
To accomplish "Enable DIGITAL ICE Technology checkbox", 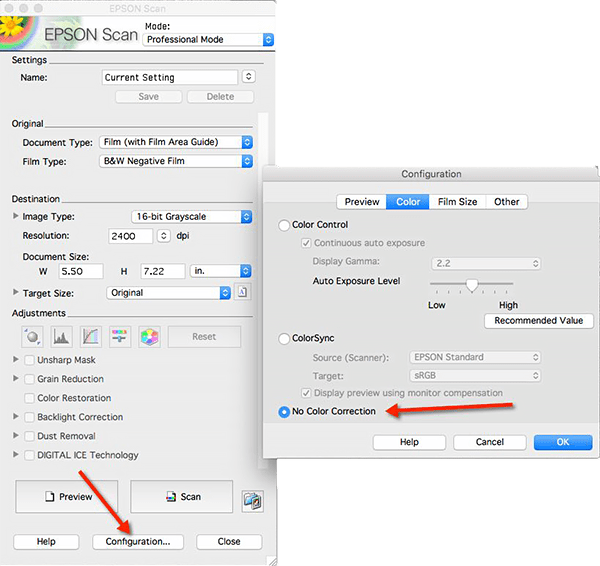I will pos(29,455).
